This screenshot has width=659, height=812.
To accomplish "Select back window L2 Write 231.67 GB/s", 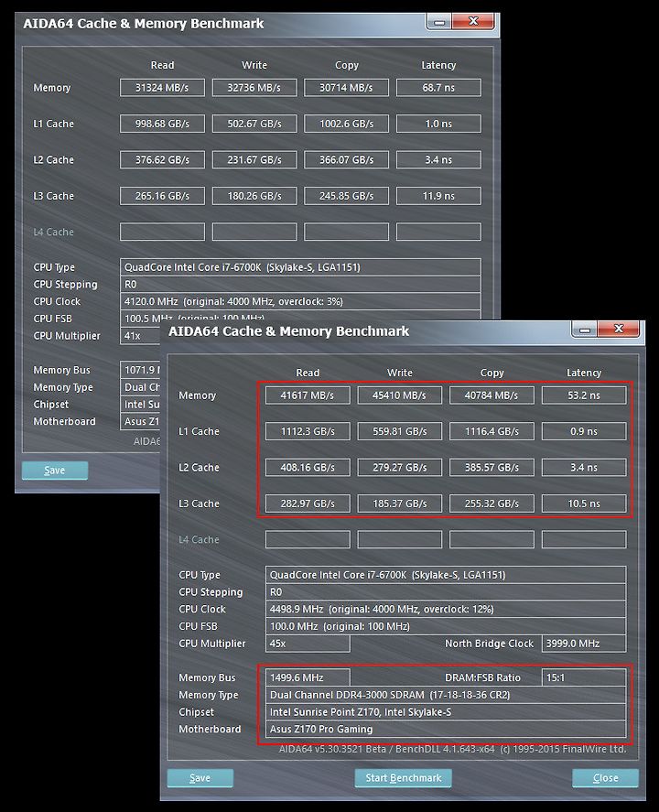I will coord(254,159).
